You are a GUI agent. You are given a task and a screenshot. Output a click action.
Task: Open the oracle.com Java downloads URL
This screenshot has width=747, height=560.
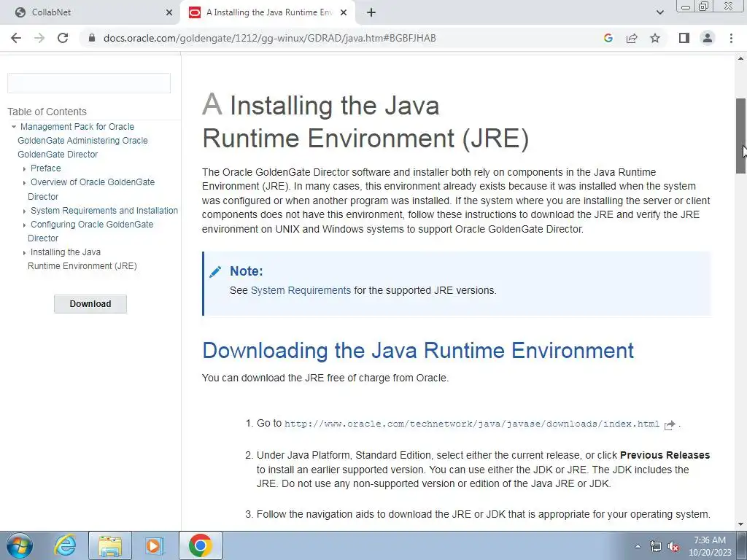coord(472,424)
